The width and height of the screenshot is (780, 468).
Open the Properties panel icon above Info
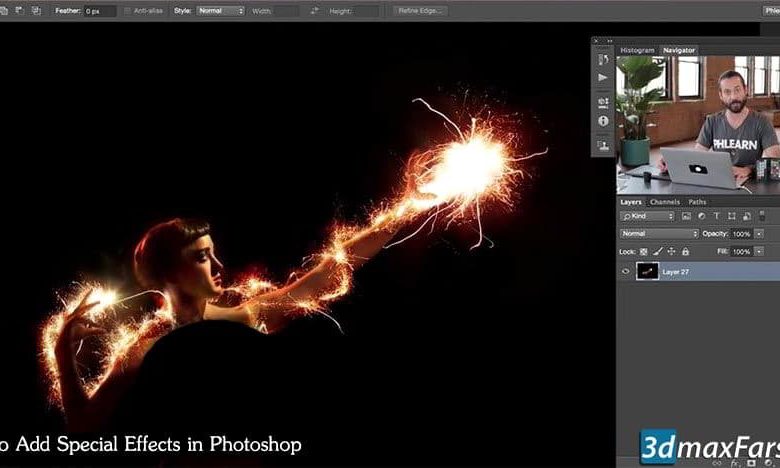coord(603,102)
